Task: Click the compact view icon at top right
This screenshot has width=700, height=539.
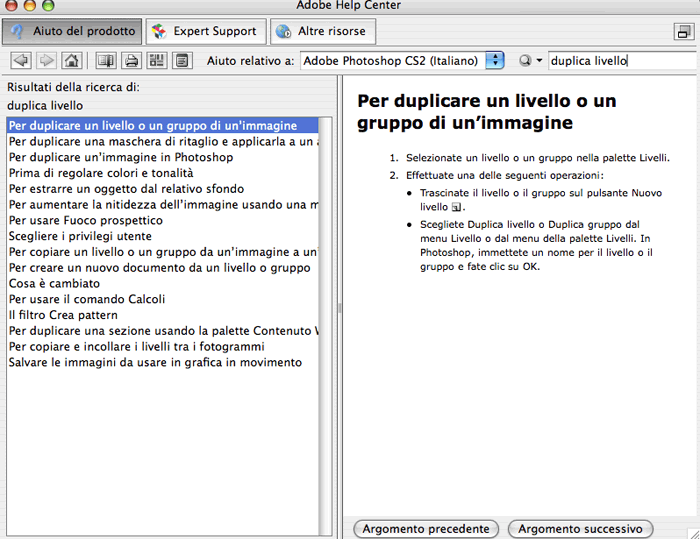Action: [x=683, y=32]
